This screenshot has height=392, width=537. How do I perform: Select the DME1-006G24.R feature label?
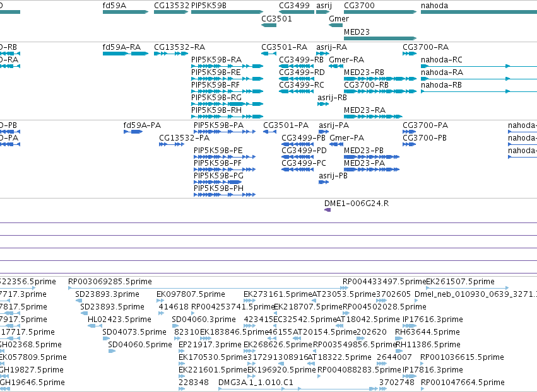tap(356, 204)
